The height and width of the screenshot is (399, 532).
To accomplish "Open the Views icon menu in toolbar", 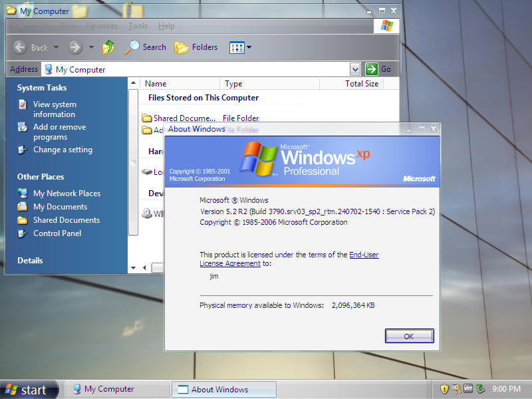I will click(240, 47).
